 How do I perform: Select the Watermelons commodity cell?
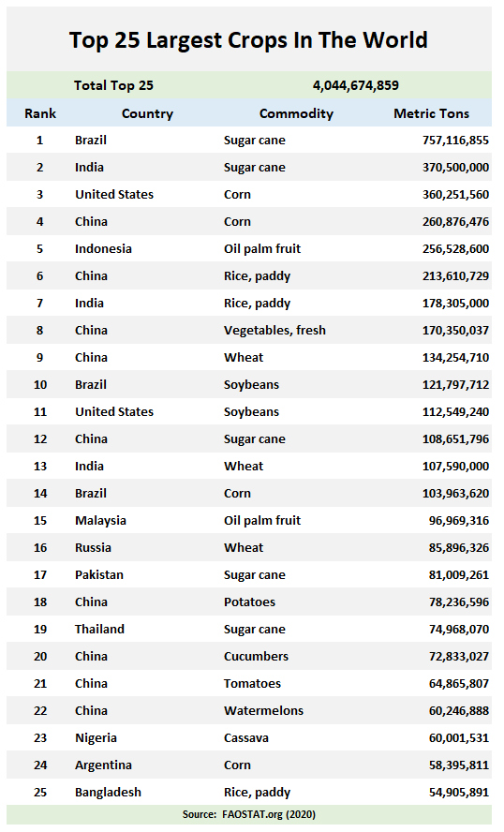[263, 710]
